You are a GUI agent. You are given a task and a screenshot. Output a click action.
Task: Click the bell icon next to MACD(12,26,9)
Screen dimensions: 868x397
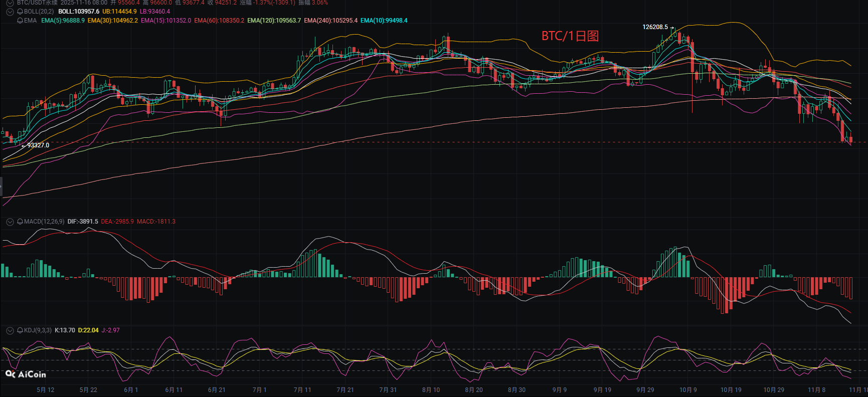pyautogui.click(x=20, y=222)
